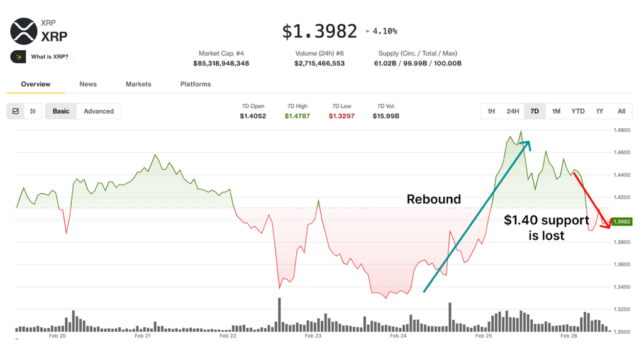Viewport: 644px width, 350px height.
Task: Click the sparkle AI icon
Action: [19, 57]
